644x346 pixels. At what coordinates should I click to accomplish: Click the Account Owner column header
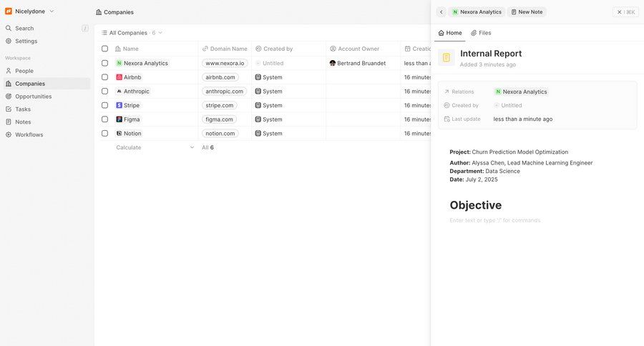(x=354, y=49)
